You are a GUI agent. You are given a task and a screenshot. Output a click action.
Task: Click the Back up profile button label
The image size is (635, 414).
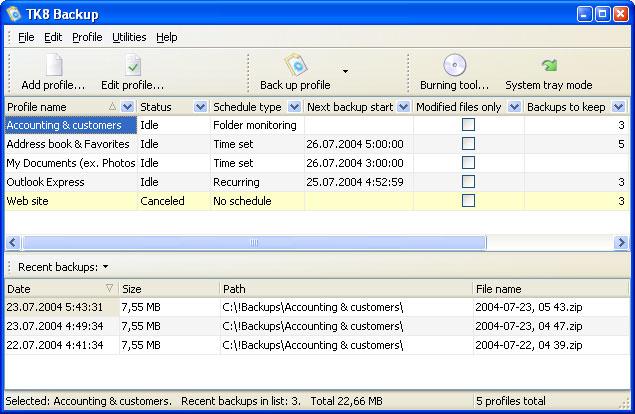click(x=295, y=85)
